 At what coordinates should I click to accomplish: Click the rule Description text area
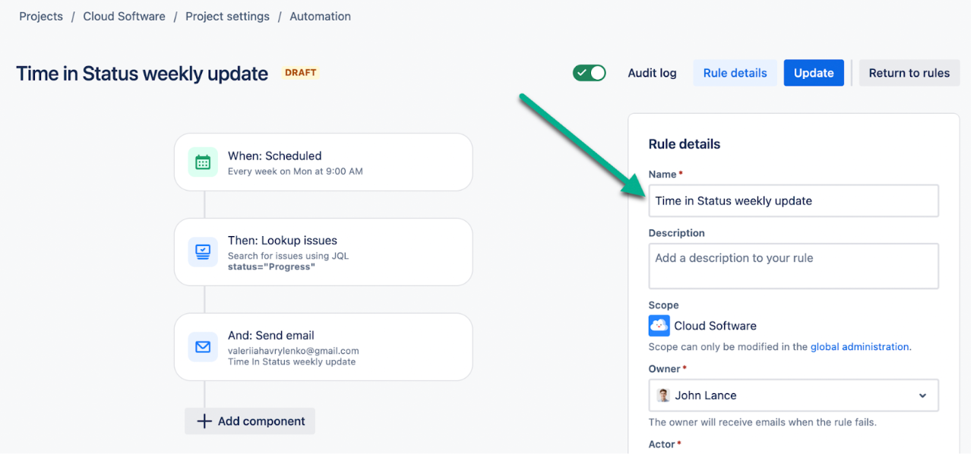792,266
